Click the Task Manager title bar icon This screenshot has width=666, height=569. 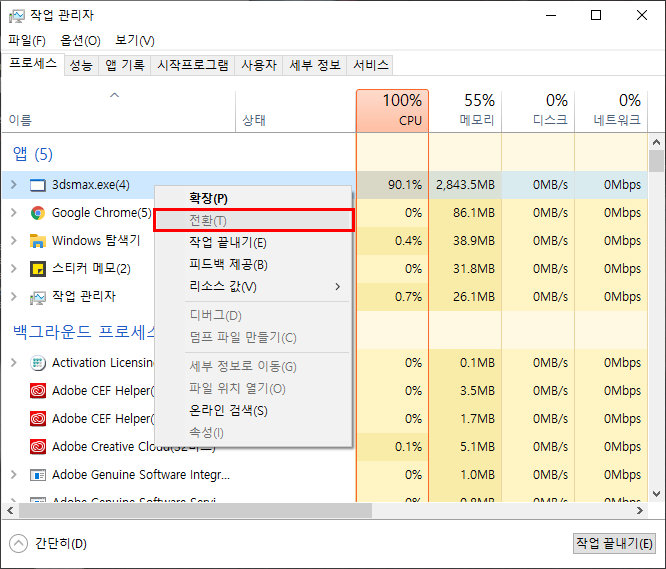(17, 16)
